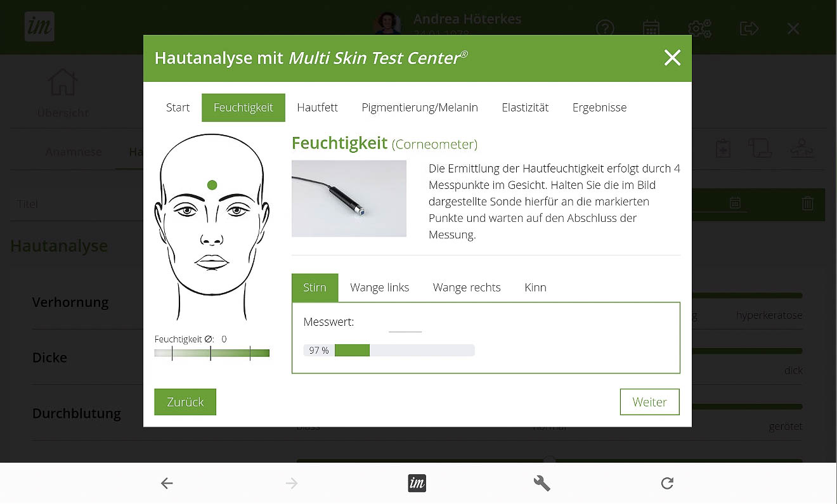Click the Messwert input field
The image size is (837, 504).
(405, 323)
